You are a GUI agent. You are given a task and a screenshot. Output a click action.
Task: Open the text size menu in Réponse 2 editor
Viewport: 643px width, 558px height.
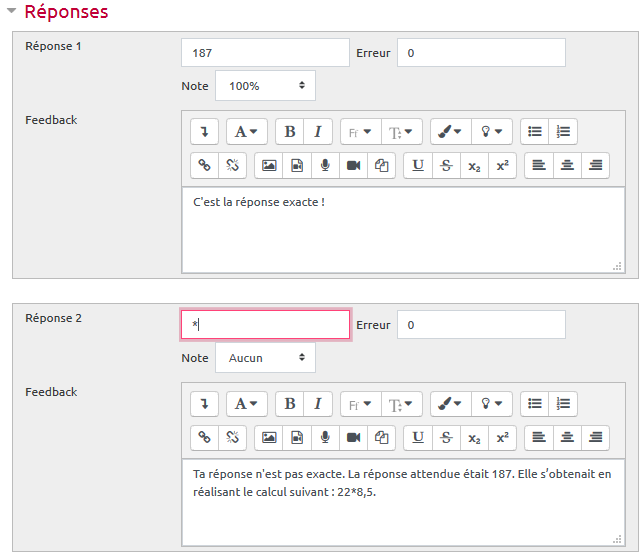coord(403,403)
